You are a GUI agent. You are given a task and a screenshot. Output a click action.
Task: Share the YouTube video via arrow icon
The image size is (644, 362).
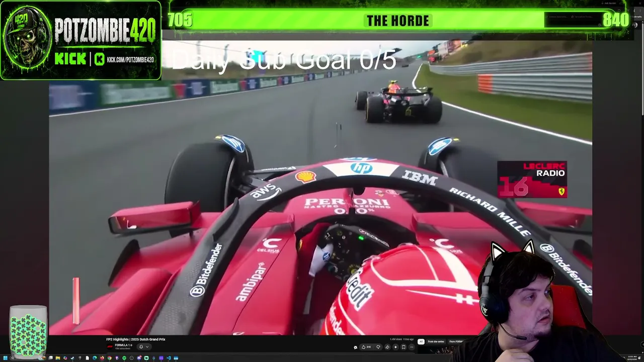click(387, 347)
